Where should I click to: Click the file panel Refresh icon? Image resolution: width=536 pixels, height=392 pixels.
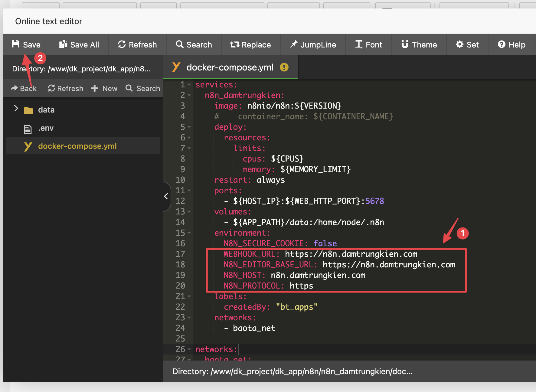click(x=51, y=88)
